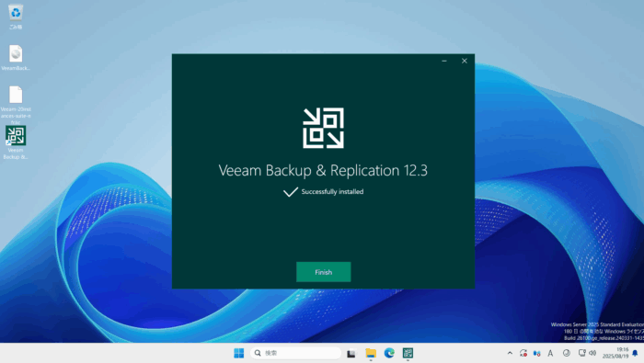
Task: Open the clock and date flyout
Action: point(615,353)
